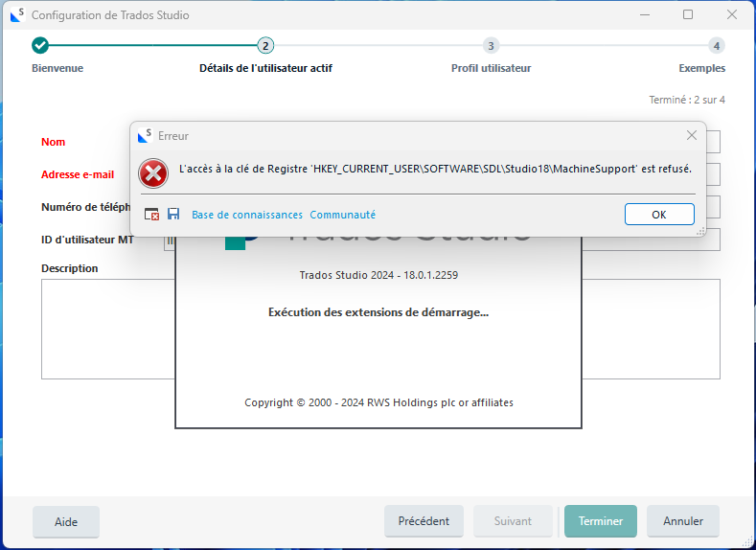Screen dimensions: 756x550
Task: Click the Terminer button
Action: click(600, 521)
